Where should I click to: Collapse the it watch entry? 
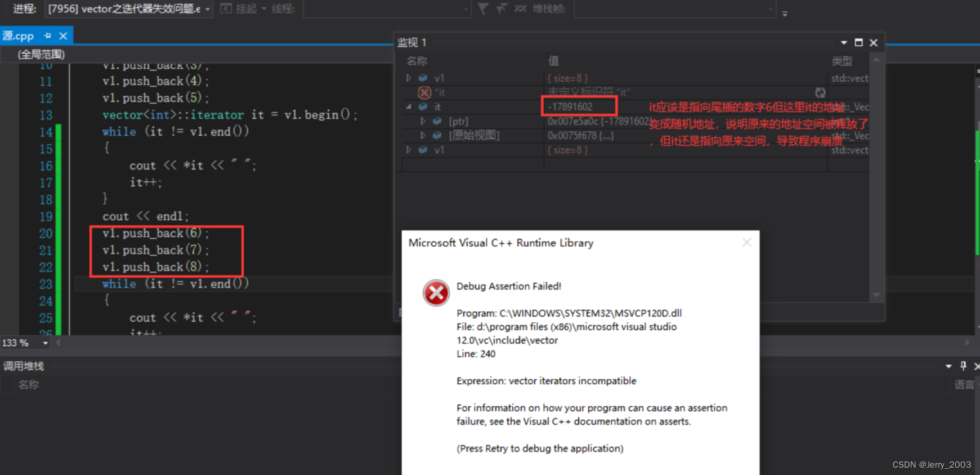[x=409, y=106]
